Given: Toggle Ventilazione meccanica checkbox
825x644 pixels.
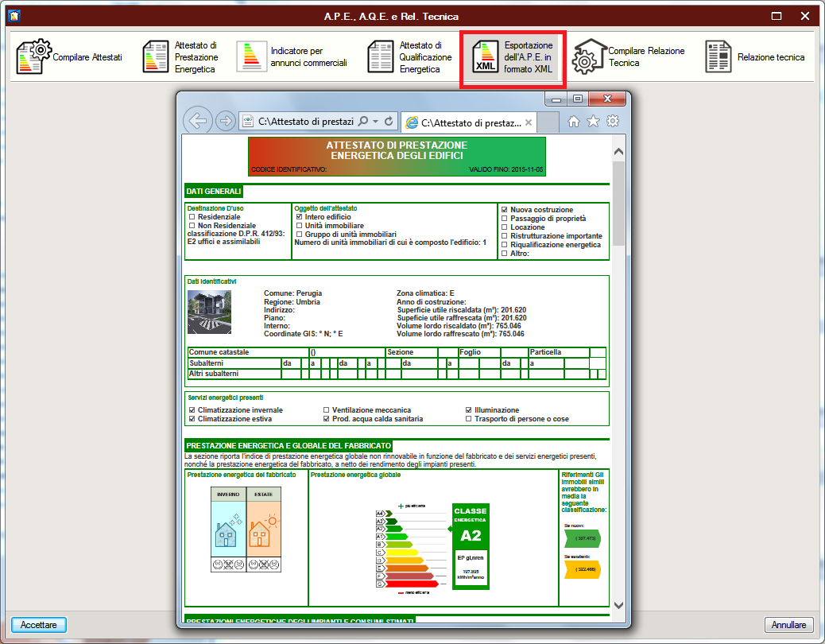Looking at the screenshot, I should click(326, 410).
